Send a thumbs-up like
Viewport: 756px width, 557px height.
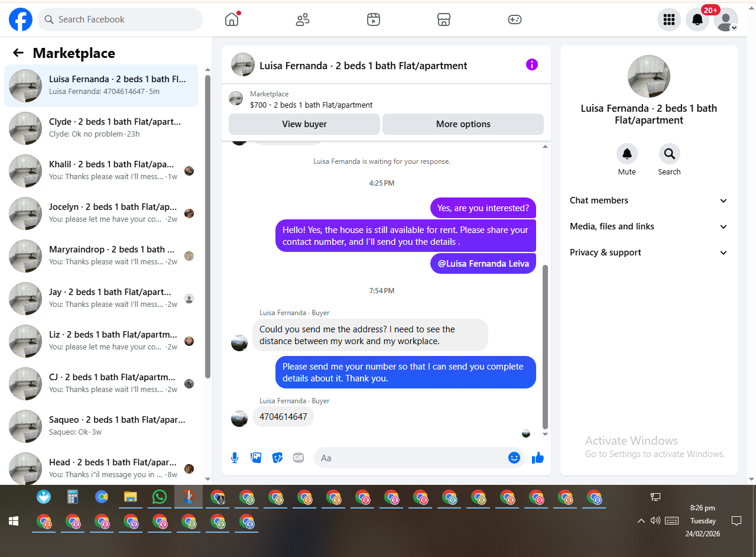point(538,458)
